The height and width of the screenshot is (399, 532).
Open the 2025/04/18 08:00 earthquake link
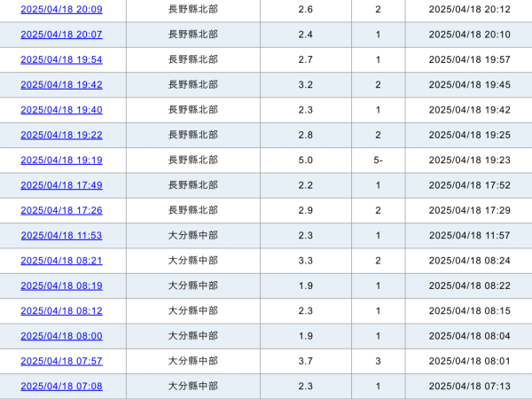point(61,336)
